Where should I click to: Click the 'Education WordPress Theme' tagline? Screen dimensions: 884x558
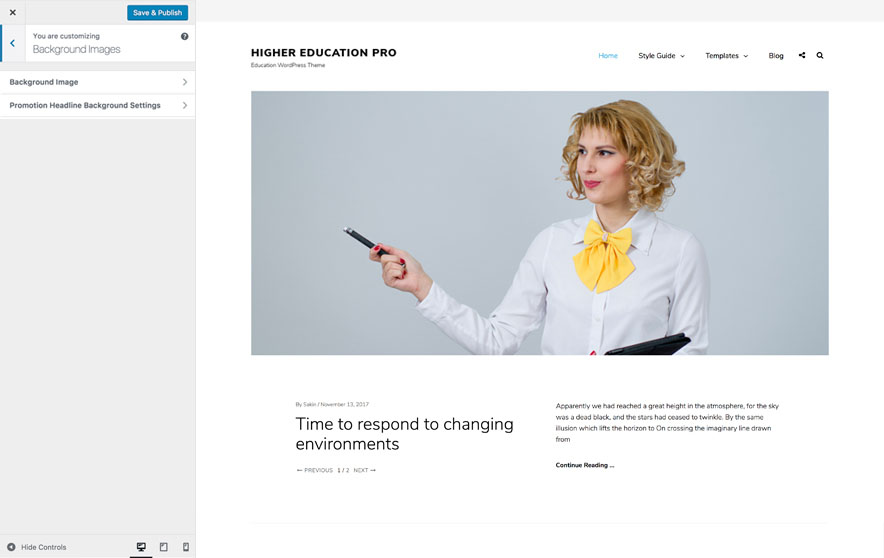(x=288, y=65)
